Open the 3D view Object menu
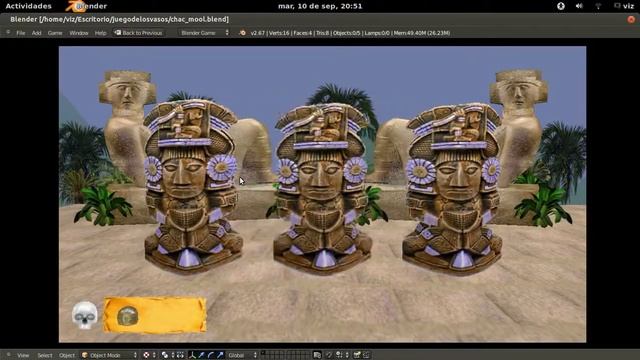 pos(67,356)
